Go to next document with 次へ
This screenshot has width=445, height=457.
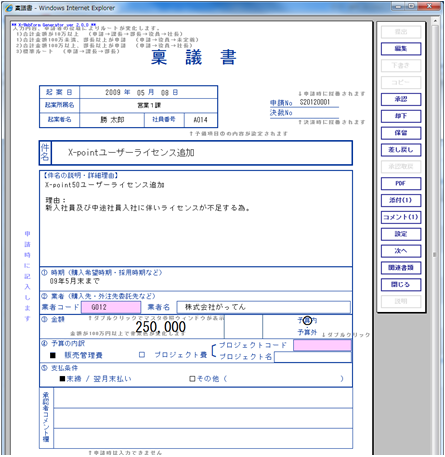pos(401,251)
